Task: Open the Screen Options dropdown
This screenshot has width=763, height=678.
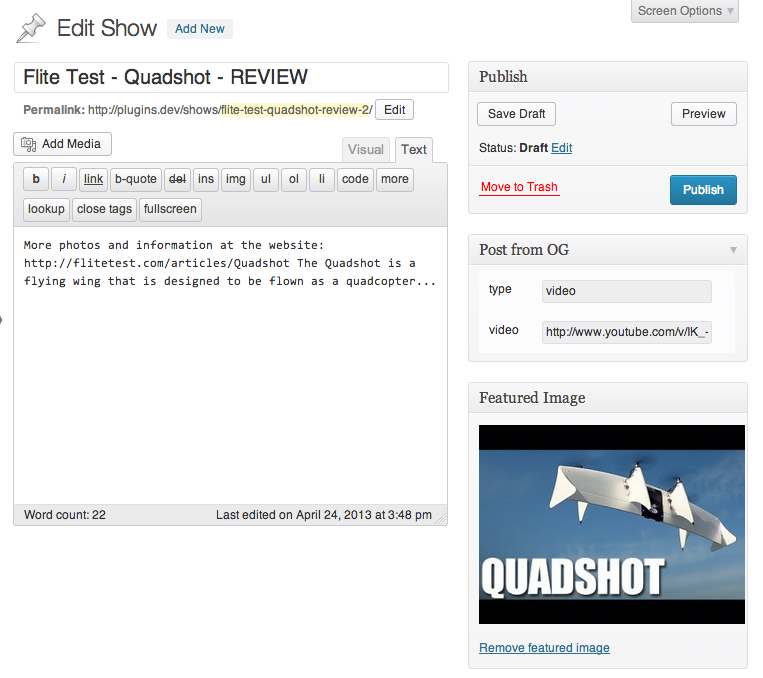Action: [x=685, y=11]
